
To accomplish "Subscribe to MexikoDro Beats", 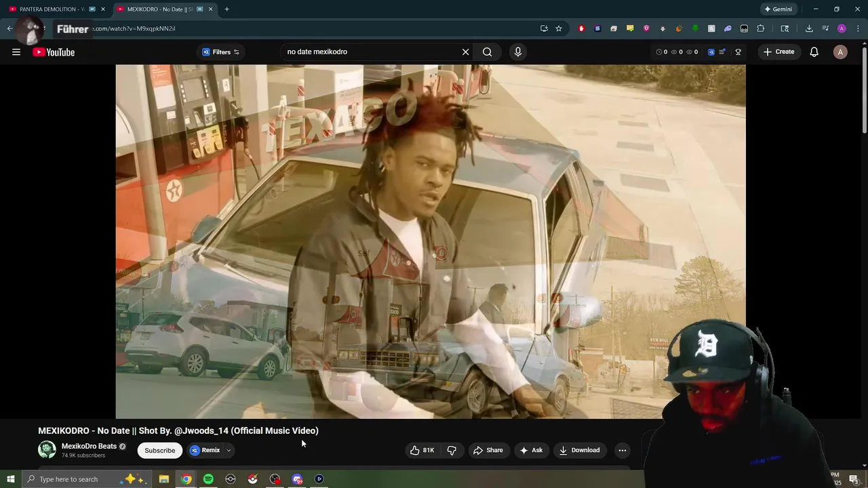I will pos(160,450).
